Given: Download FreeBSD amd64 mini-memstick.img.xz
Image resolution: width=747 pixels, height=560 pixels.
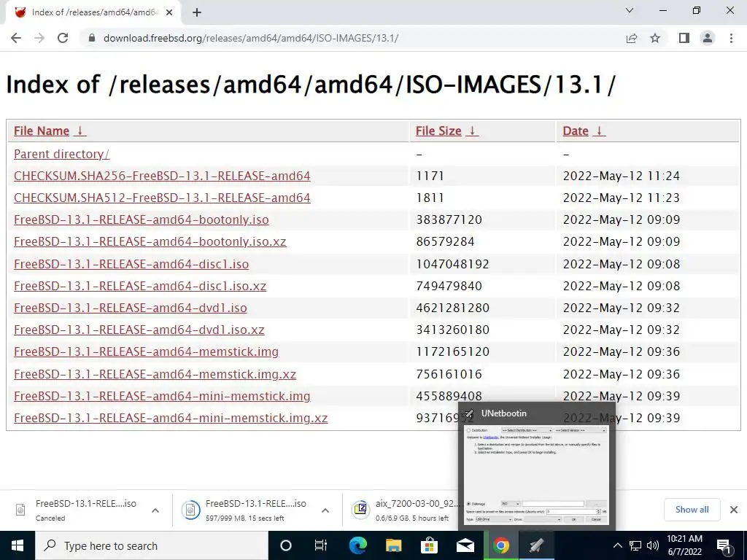Looking at the screenshot, I should point(171,418).
